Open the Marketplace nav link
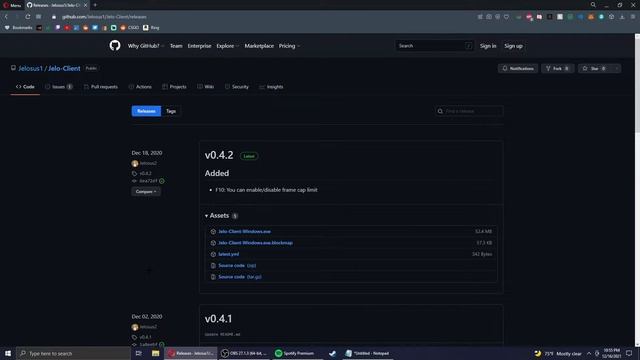The width and height of the screenshot is (640, 360). pos(259,46)
